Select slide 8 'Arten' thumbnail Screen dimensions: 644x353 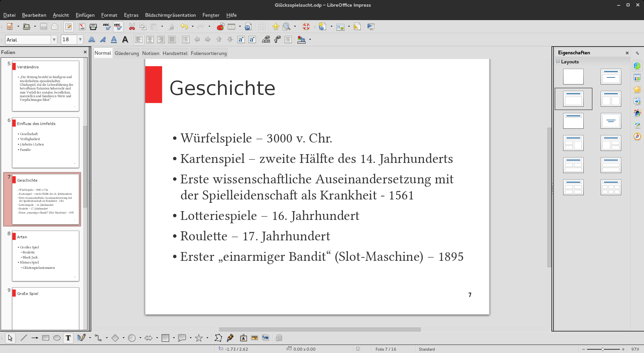(x=46, y=256)
